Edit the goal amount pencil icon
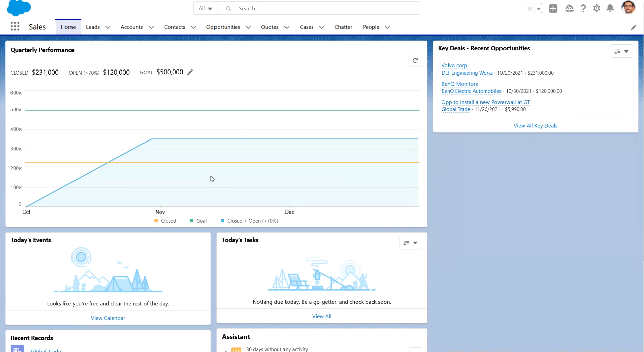Viewport: 644px width, 352px height. pos(190,72)
